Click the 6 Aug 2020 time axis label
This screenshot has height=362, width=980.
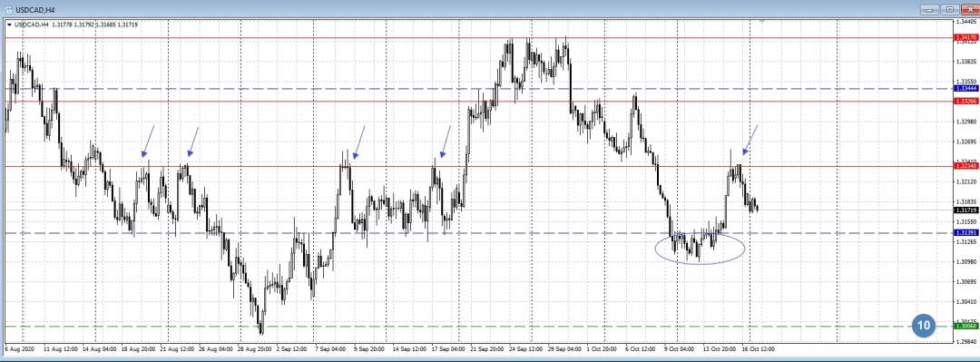tap(19, 349)
